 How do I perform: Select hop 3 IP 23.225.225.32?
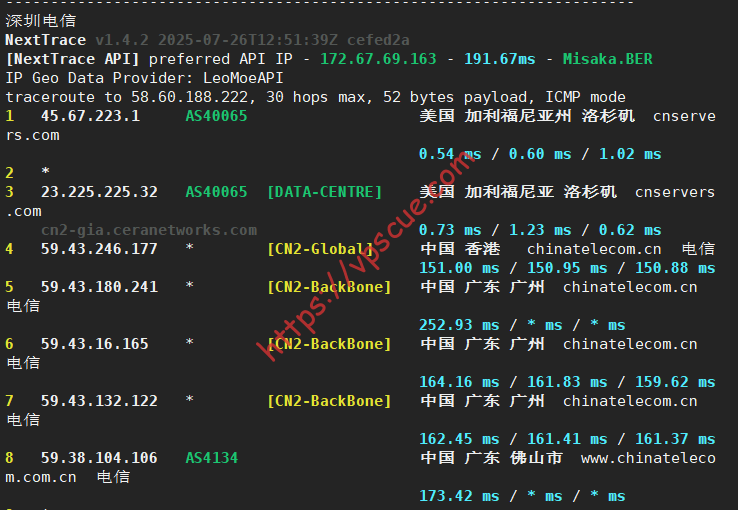point(99,192)
